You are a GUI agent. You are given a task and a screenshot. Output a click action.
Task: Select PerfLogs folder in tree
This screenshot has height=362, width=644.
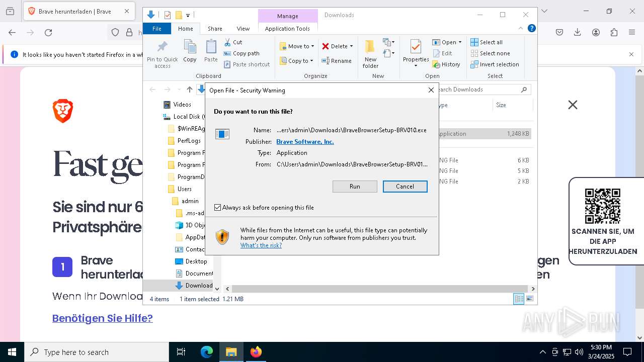(x=189, y=141)
